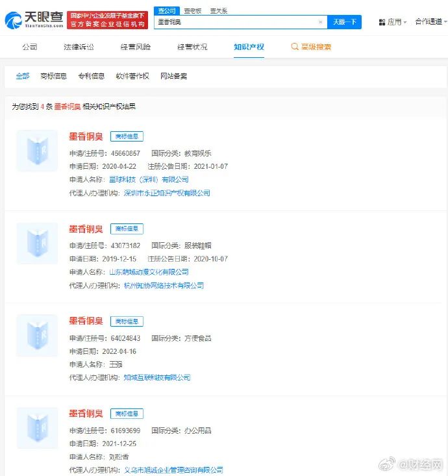The image size is (448, 476).
Task: Switch to the 经营状况 tab
Action: (192, 47)
